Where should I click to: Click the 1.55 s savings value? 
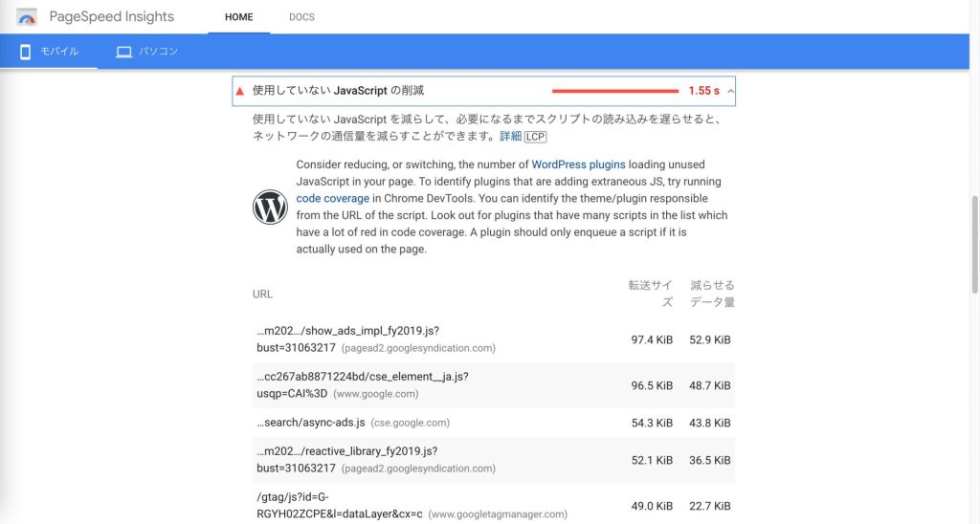(x=703, y=91)
